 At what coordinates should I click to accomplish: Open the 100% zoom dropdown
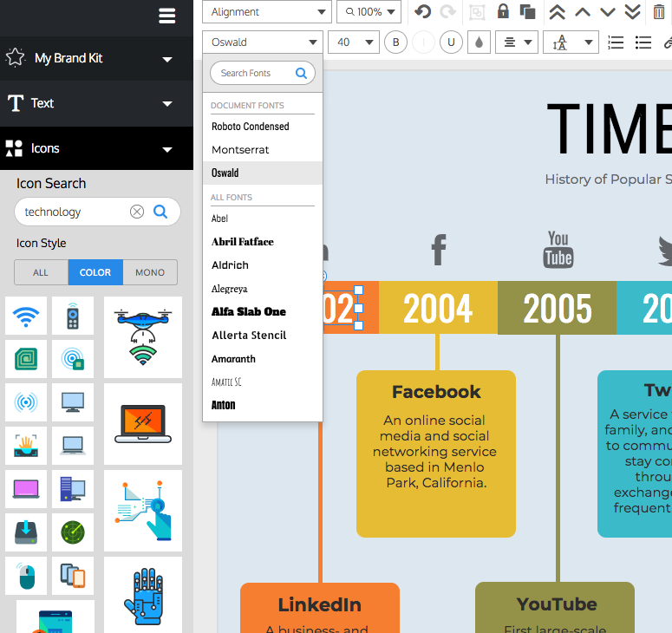pos(369,12)
